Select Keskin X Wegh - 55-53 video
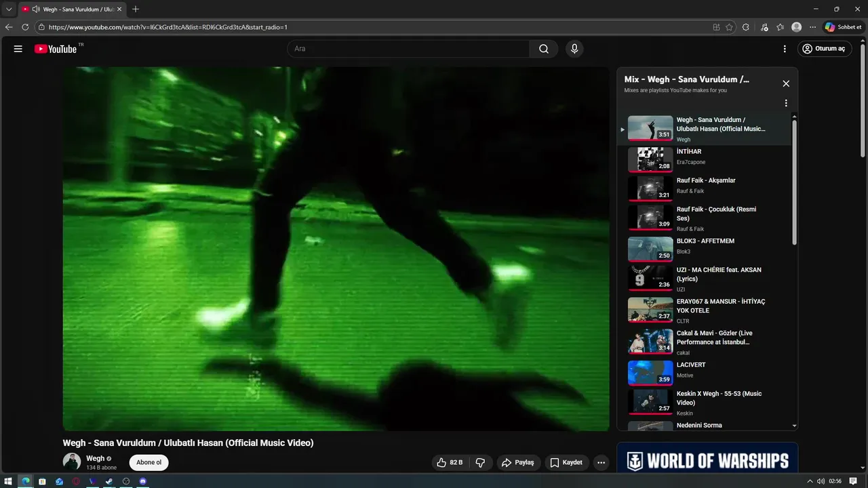Screen dimensions: 868x488 [705, 403]
